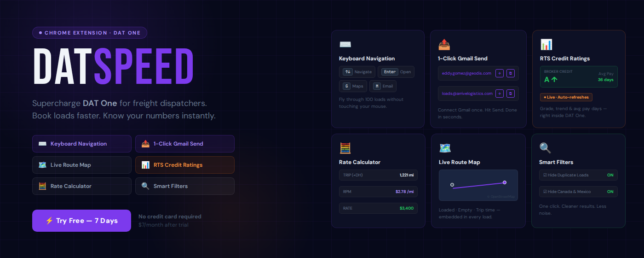Click the G key badge for Maps
The image size is (644, 258).
(347, 86)
